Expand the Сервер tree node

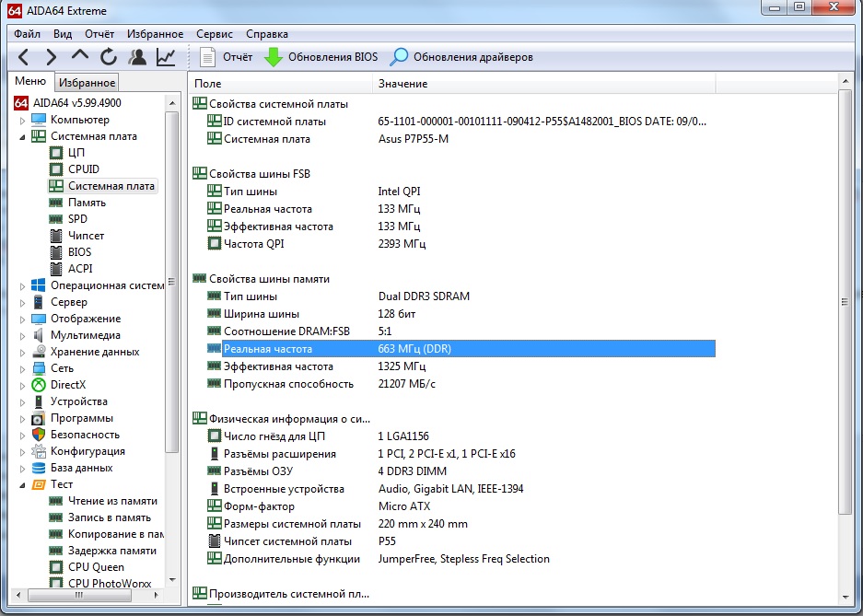(22, 303)
